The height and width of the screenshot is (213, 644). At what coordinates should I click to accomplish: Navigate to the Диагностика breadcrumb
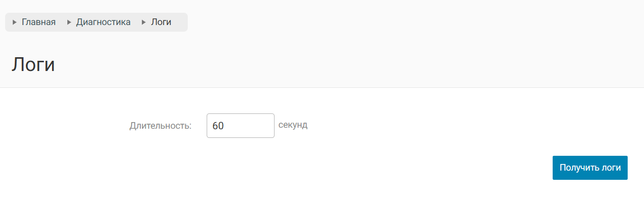coord(103,22)
